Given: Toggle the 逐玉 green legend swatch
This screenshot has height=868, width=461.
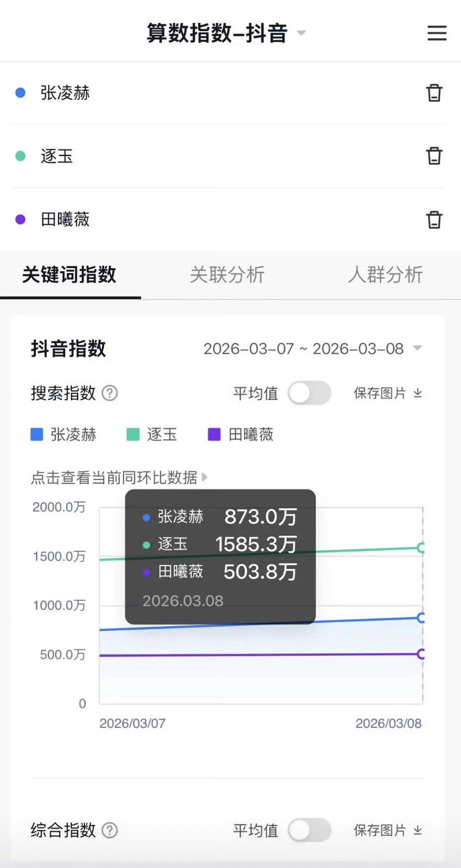Looking at the screenshot, I should [x=133, y=434].
